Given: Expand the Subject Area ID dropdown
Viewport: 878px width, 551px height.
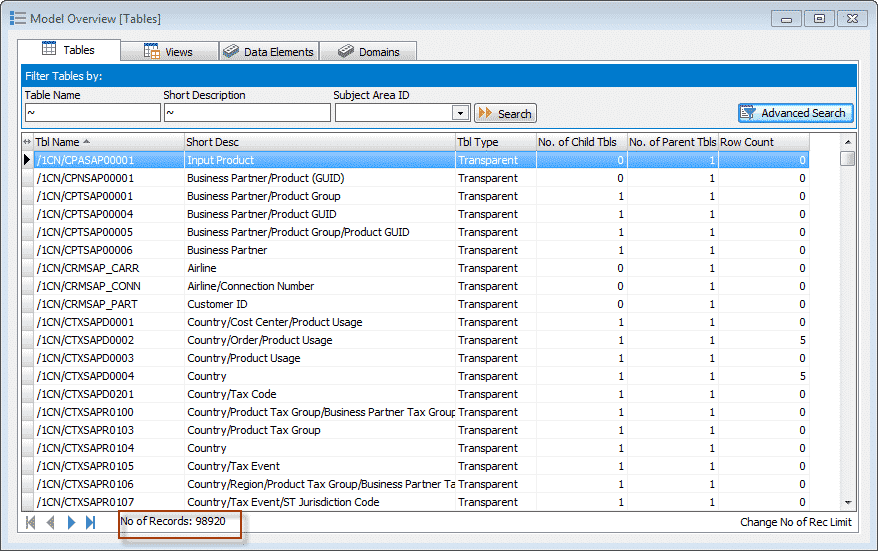Looking at the screenshot, I should coord(460,113).
